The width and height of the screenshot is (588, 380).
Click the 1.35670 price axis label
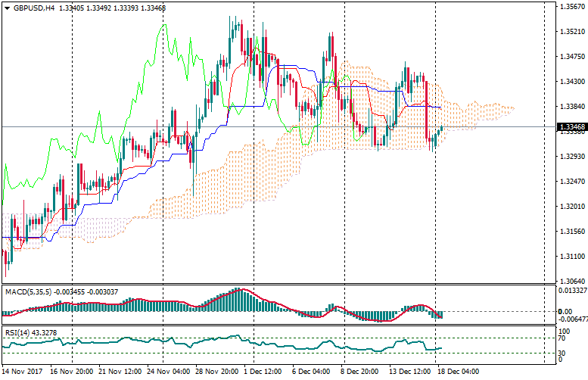click(x=571, y=7)
